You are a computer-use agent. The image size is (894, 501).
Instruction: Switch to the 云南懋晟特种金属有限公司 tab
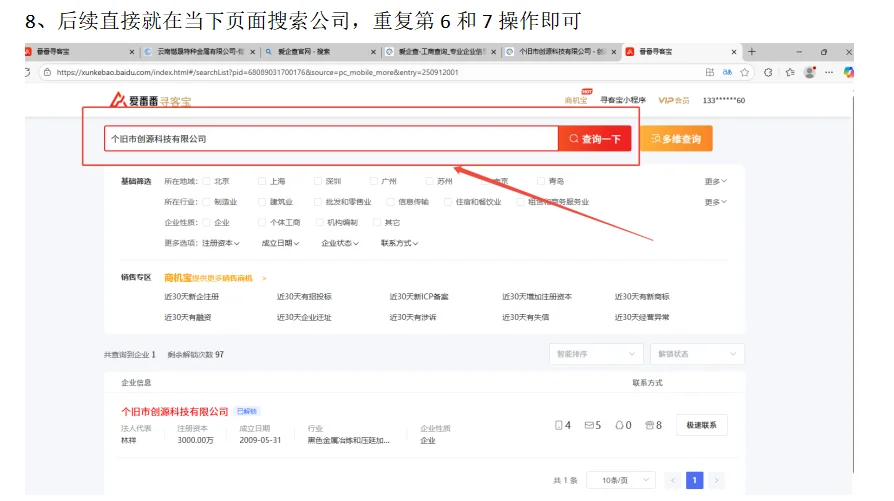coord(200,51)
